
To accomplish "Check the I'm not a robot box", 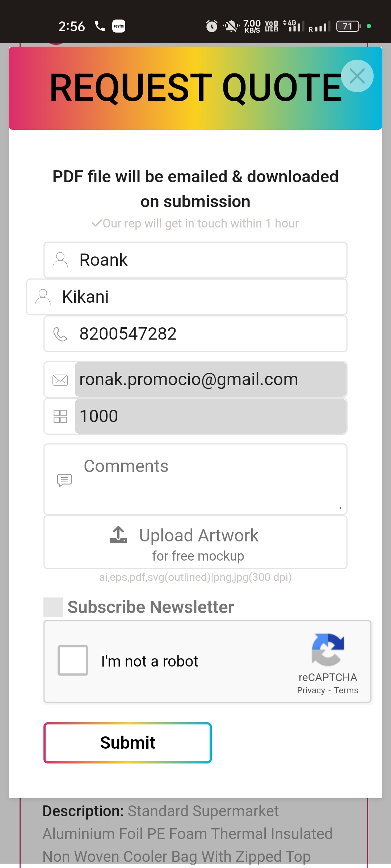I will tap(73, 660).
